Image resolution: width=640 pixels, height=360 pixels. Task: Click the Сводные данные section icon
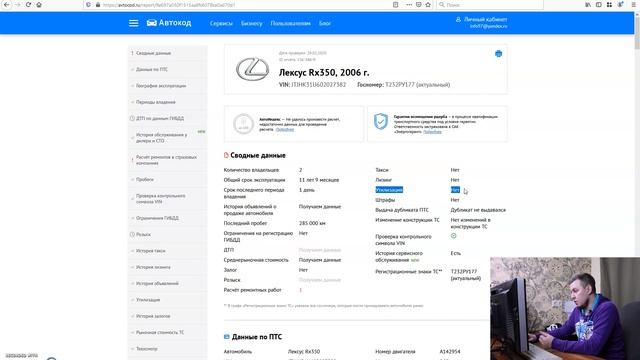point(226,155)
